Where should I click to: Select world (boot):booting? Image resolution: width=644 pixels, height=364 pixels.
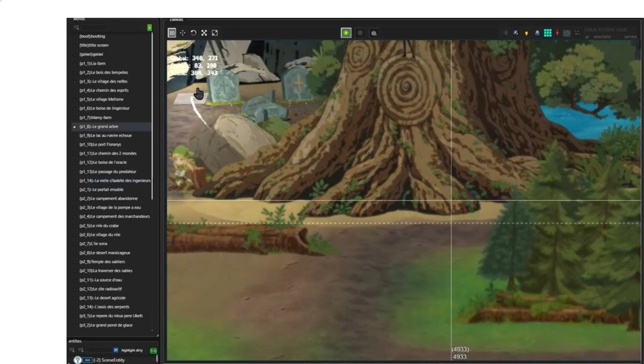[112, 36]
